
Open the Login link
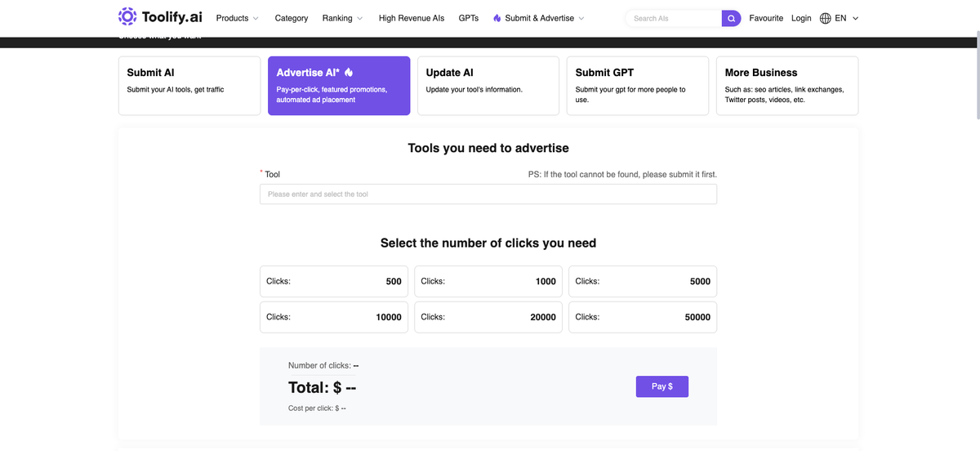(x=801, y=18)
